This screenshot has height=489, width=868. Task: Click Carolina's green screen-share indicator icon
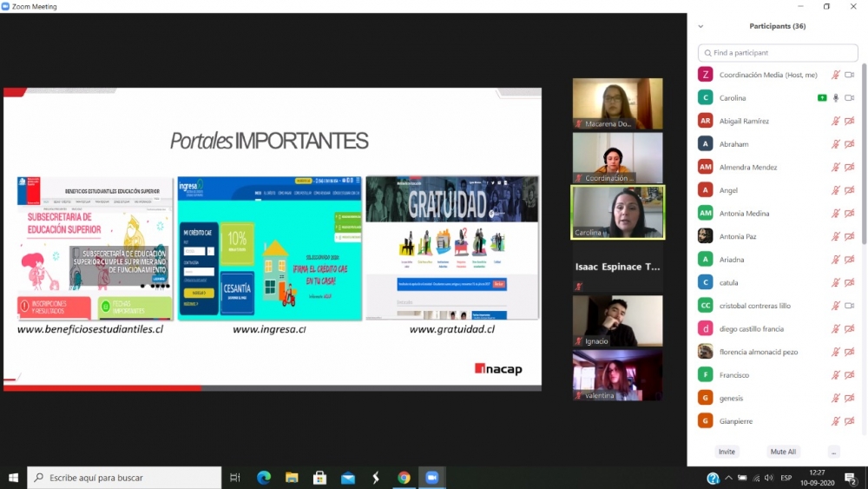822,98
